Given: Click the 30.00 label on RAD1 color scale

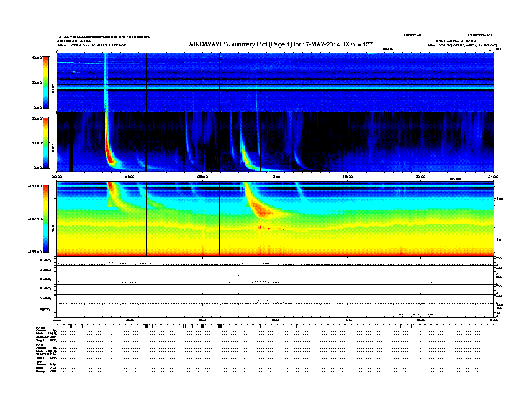Looking at the screenshot, I should (x=36, y=143).
